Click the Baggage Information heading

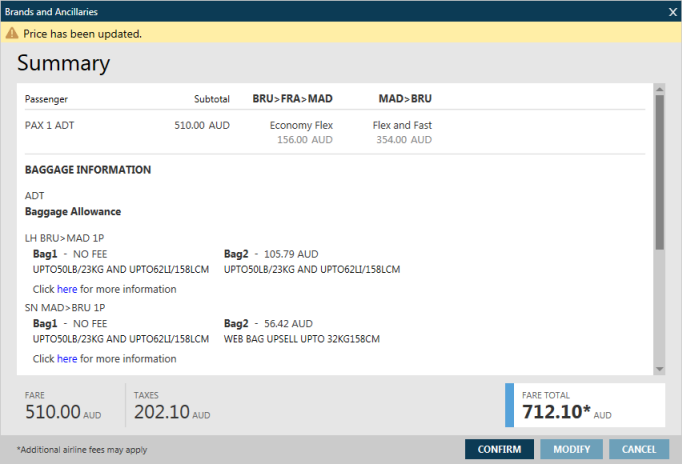(x=88, y=170)
